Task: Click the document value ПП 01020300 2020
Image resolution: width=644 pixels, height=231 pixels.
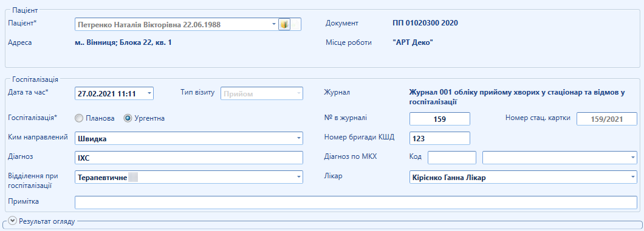Action: [425, 23]
